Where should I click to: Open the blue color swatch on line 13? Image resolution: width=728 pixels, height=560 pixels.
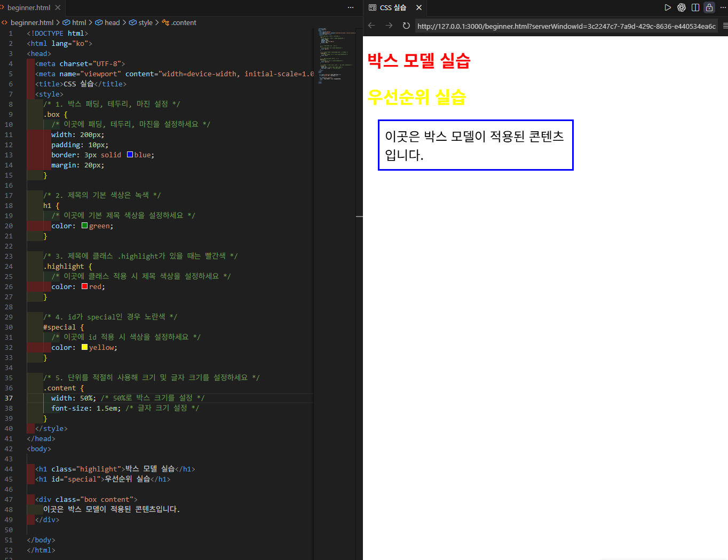130,155
